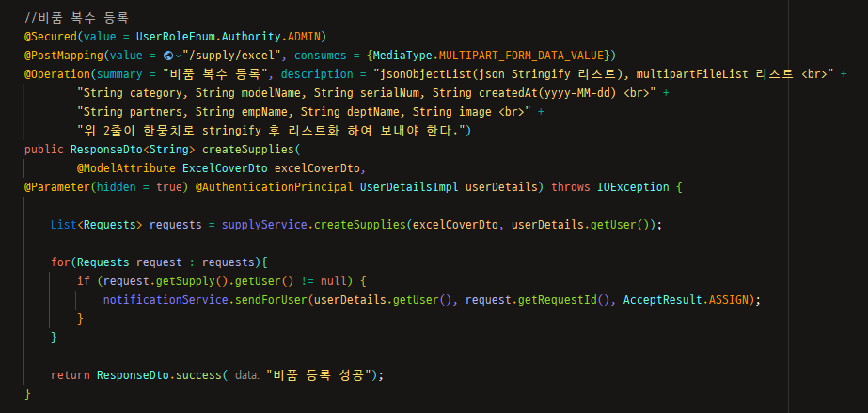
Task: Click the string starting "String category, String modelName"
Action: pos(367,93)
